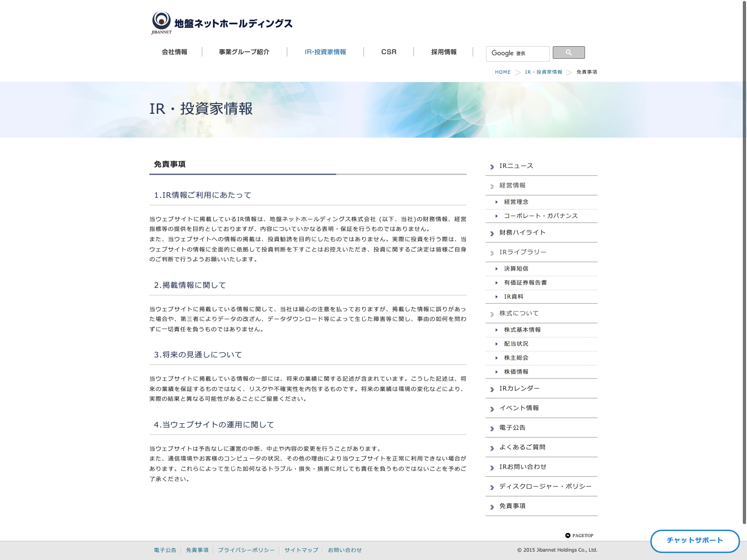Click the Jibannet Holdings logo
The image size is (747, 560).
(222, 23)
